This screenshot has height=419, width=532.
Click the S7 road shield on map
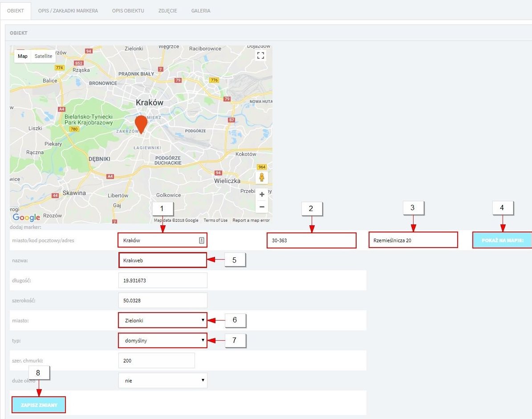pos(231,120)
